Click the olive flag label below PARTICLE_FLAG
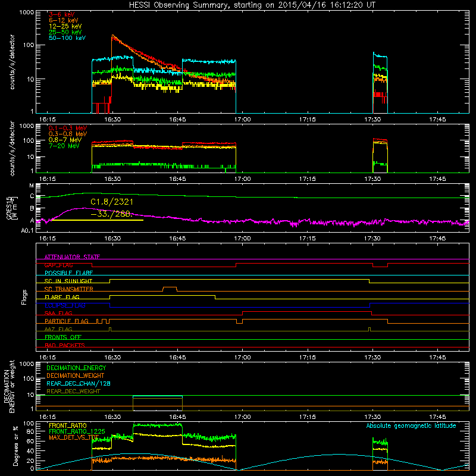This screenshot has height=476, width=476. point(58,329)
